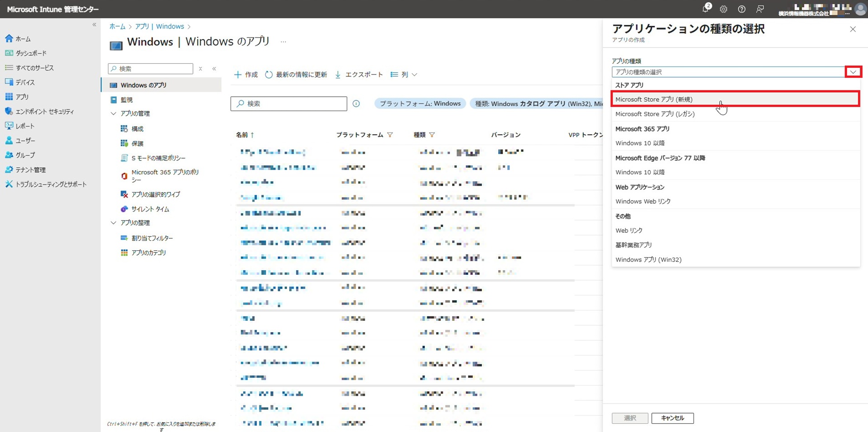868x432 pixels.
Task: Filter by プラットフォーム column filter icon
Action: click(x=390, y=135)
